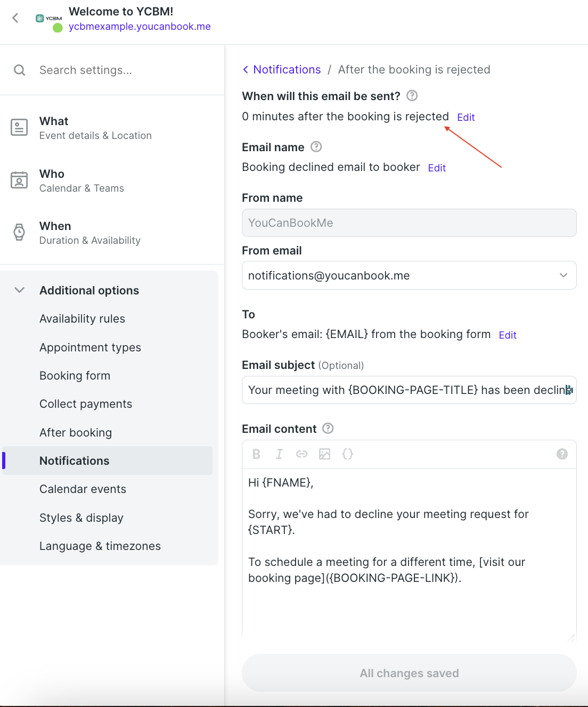Click the back chevron next to Welcome to YCBM
The image size is (588, 707).
[15, 18]
